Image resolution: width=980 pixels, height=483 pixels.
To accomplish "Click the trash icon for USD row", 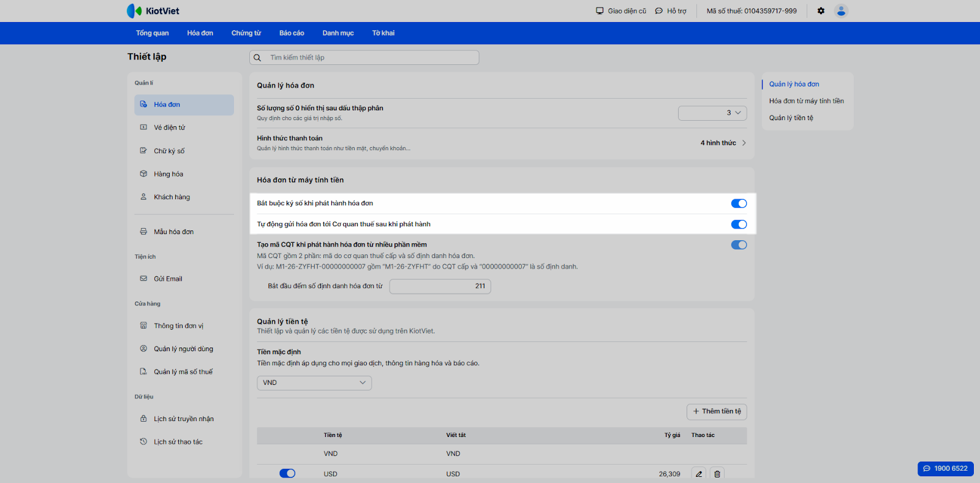I will click(x=717, y=474).
